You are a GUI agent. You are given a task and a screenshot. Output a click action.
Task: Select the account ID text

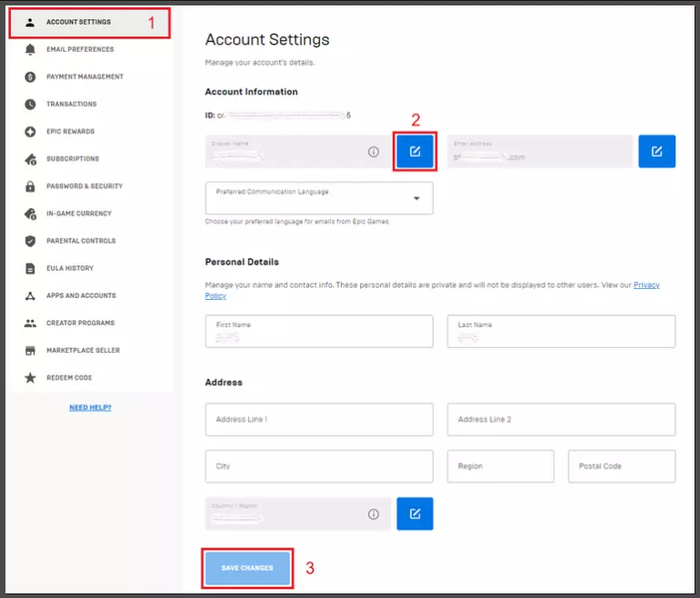(x=278, y=115)
